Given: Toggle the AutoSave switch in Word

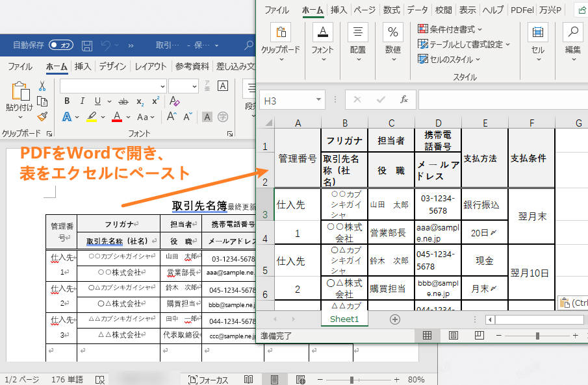Looking at the screenshot, I should [x=61, y=45].
